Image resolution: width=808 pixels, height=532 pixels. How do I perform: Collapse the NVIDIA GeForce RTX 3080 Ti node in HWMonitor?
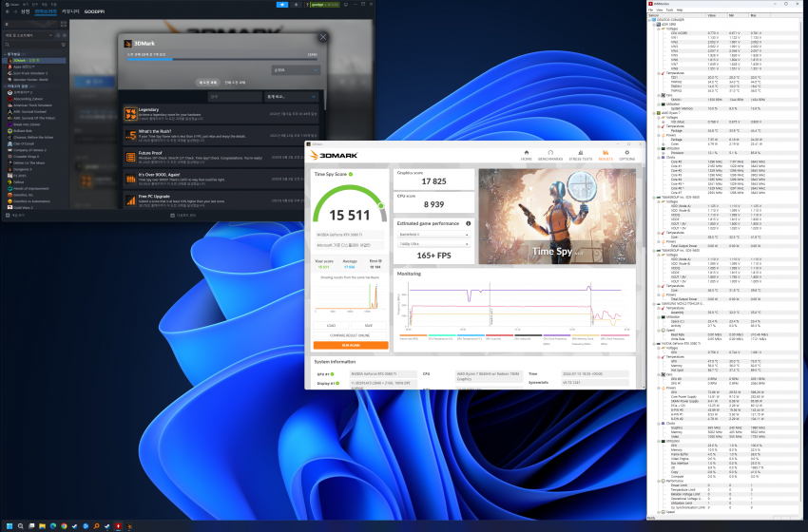[x=654, y=344]
